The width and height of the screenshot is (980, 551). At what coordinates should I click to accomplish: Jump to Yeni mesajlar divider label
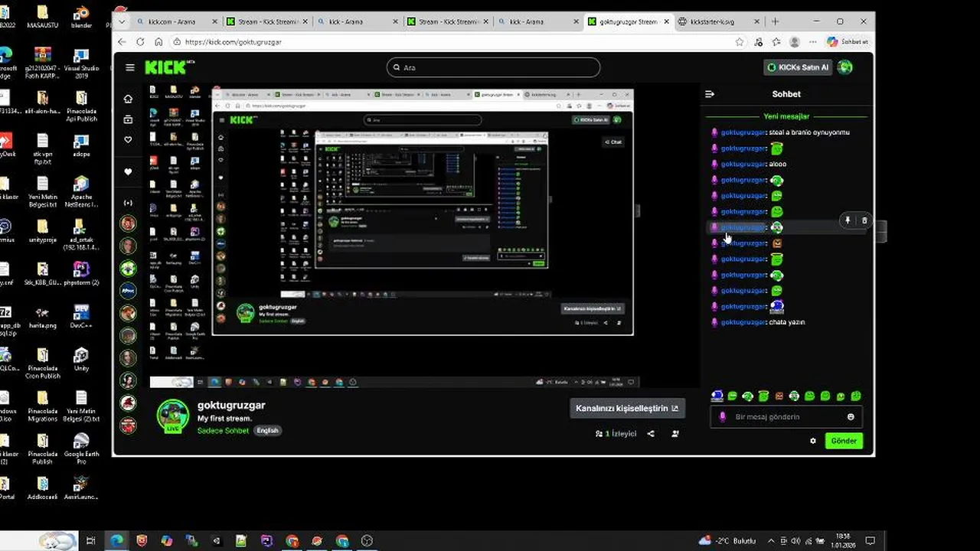[786, 116]
